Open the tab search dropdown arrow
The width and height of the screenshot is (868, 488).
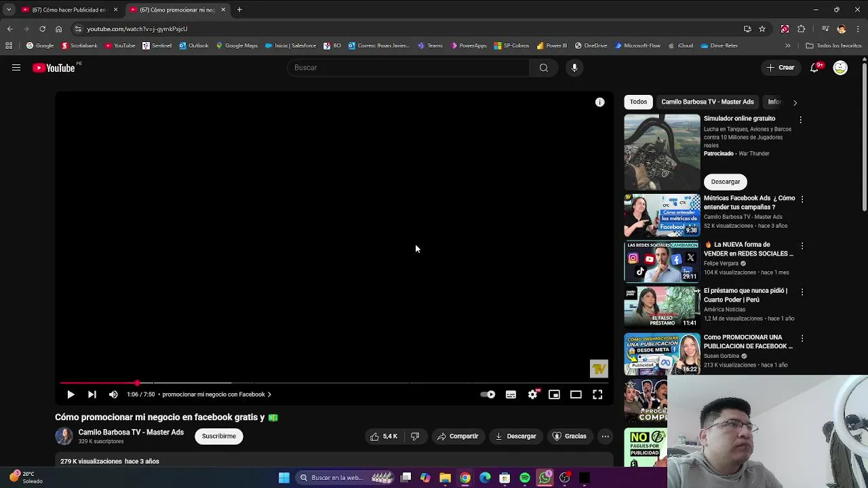pyautogui.click(x=9, y=9)
